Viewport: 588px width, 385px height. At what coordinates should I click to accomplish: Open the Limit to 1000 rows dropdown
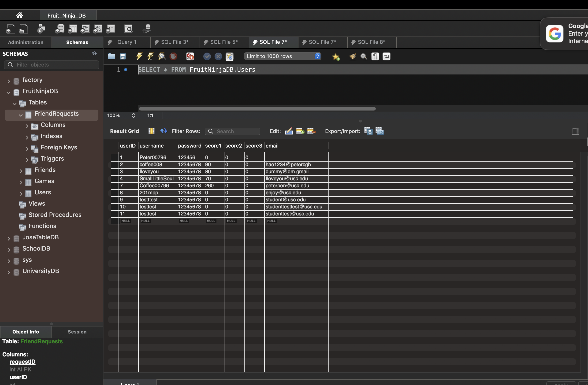[x=282, y=56]
